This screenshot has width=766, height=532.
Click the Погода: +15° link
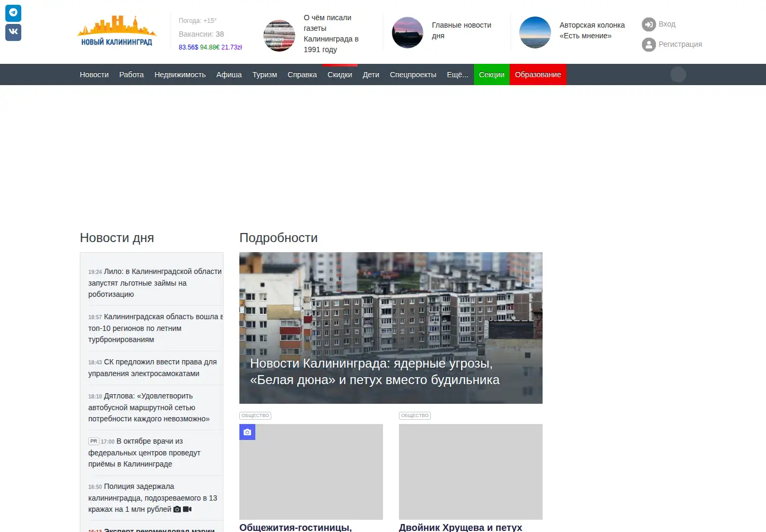tap(197, 21)
